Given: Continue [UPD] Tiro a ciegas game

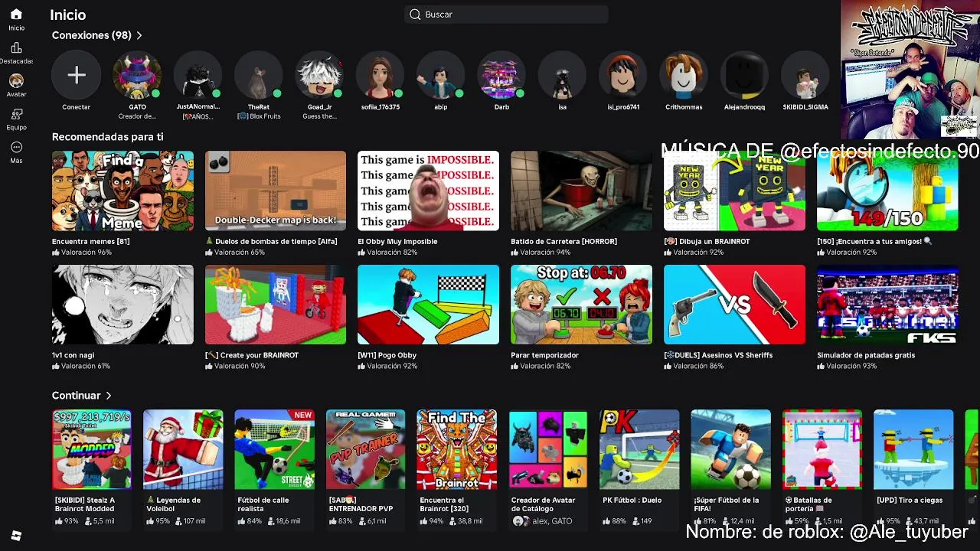Looking at the screenshot, I should (x=913, y=449).
